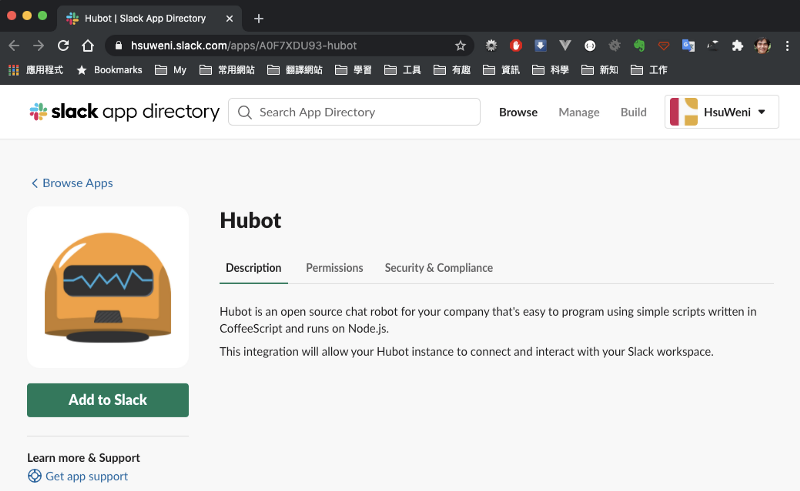Open the Chrome profile avatar
Screen dimensions: 800x491
(x=763, y=46)
